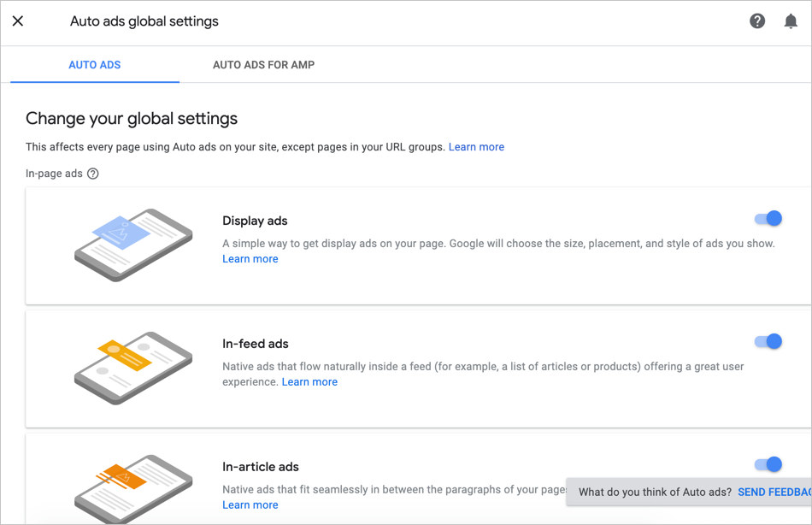The image size is (812, 525).
Task: Select the Display ads title text
Action: pos(255,221)
